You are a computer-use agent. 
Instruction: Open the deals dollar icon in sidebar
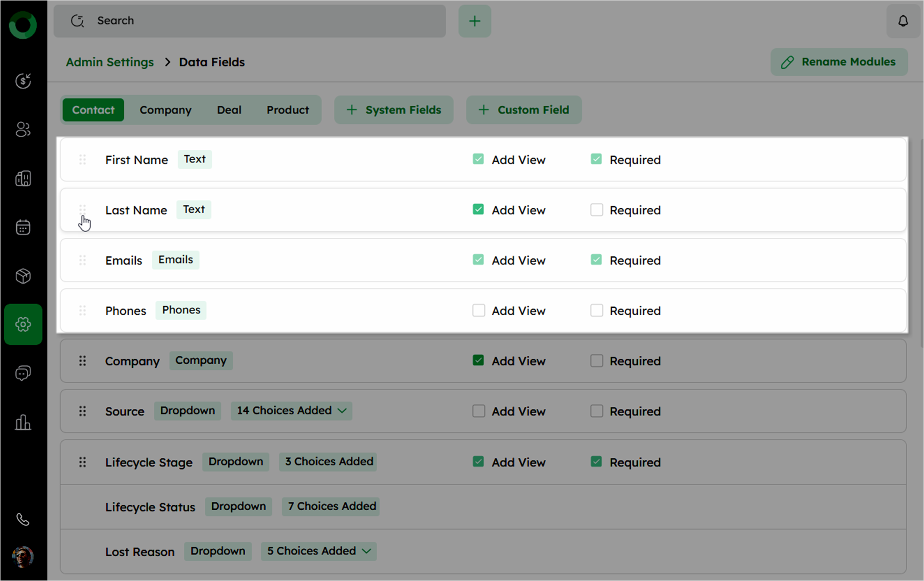(x=23, y=81)
